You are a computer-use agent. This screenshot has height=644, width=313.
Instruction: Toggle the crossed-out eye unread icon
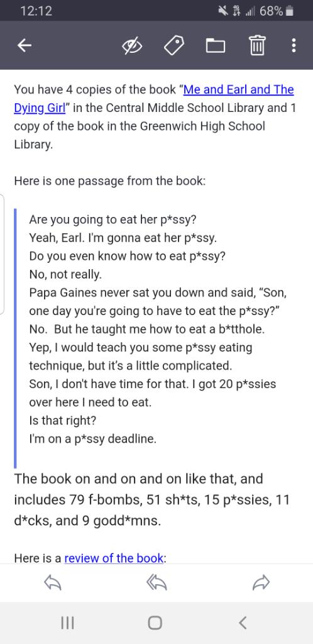click(x=132, y=45)
